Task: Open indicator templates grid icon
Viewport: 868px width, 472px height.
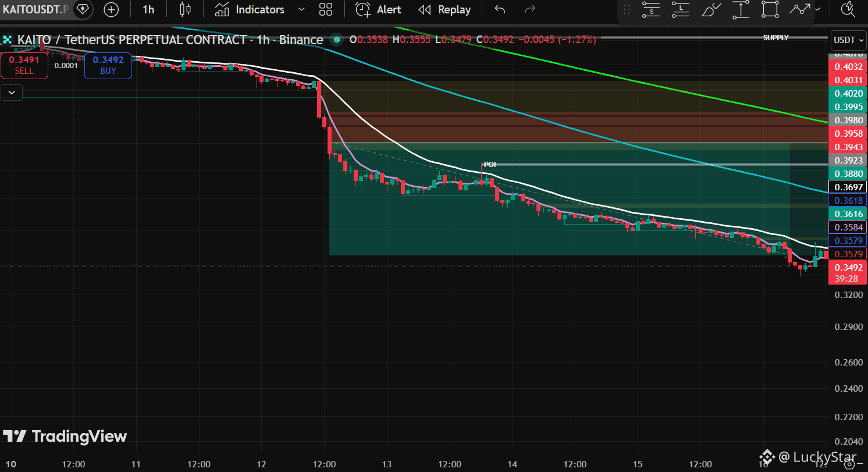Action: point(326,9)
